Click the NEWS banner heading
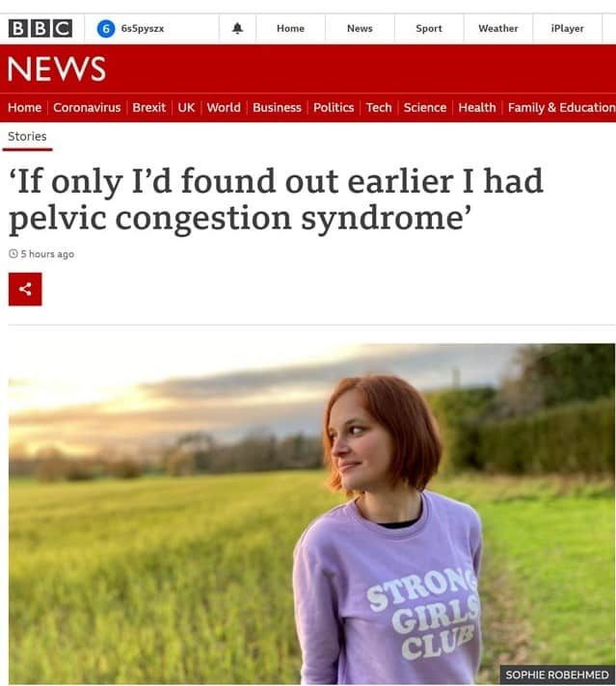The height and width of the screenshot is (686, 616). click(56, 69)
